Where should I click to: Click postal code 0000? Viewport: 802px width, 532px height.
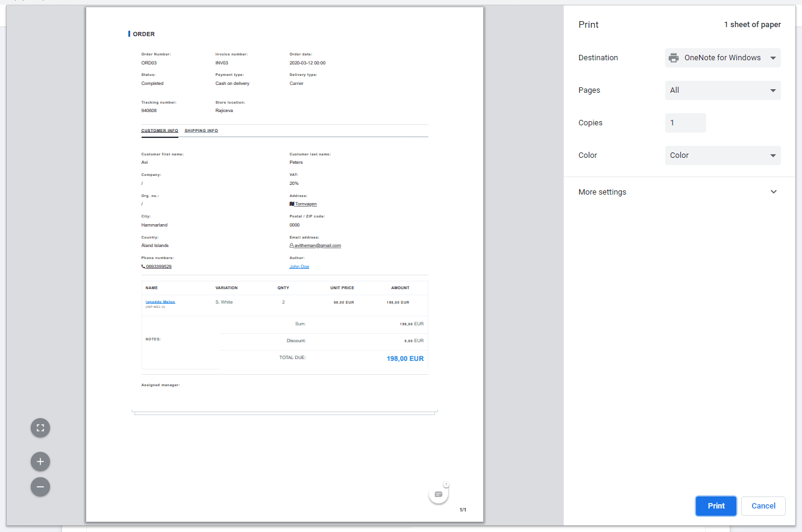click(x=295, y=225)
